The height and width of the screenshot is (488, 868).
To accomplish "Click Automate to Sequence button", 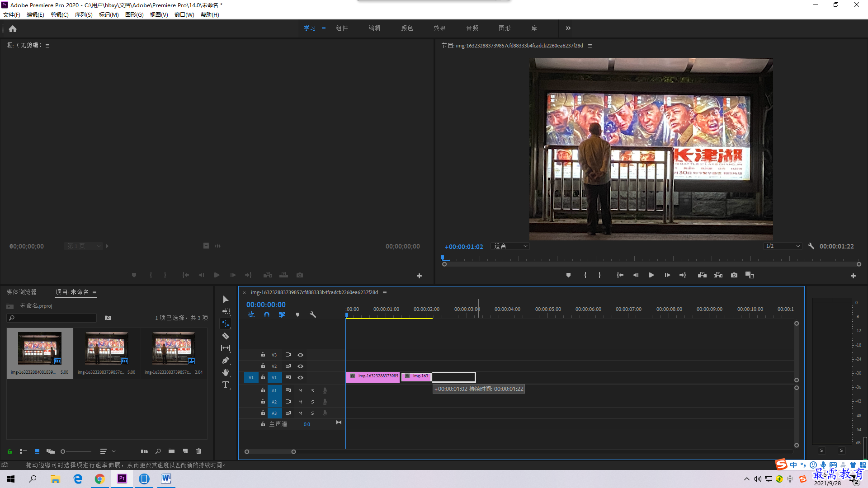I will [x=144, y=451].
